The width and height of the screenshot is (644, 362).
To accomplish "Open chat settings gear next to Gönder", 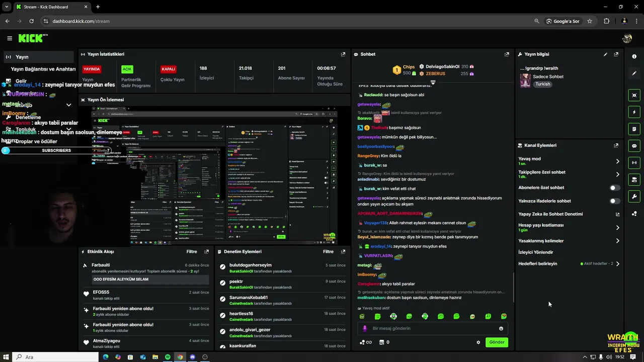I will tap(478, 342).
